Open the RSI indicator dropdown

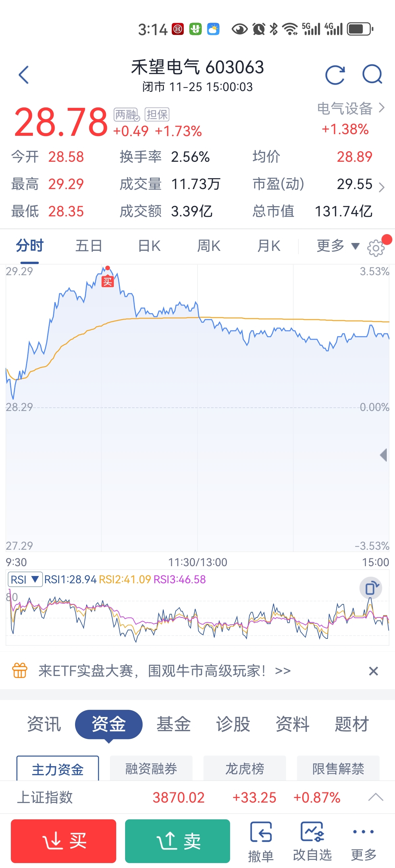tap(25, 579)
